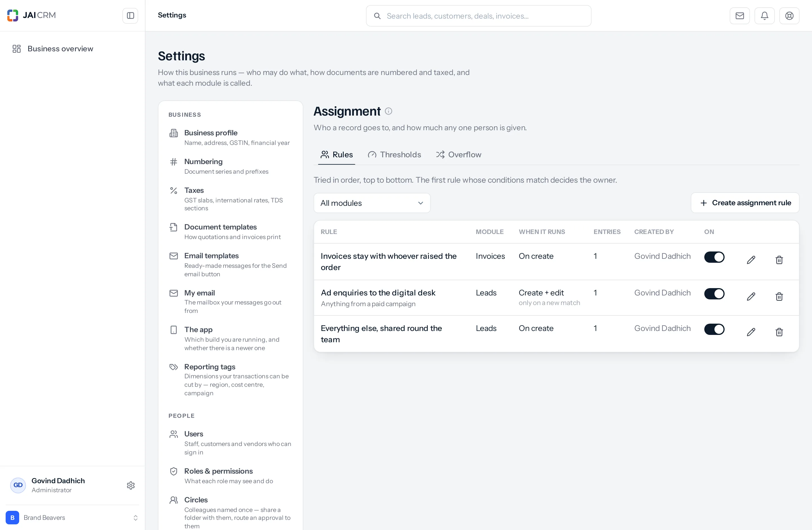Click Create assignment rule

click(745, 203)
